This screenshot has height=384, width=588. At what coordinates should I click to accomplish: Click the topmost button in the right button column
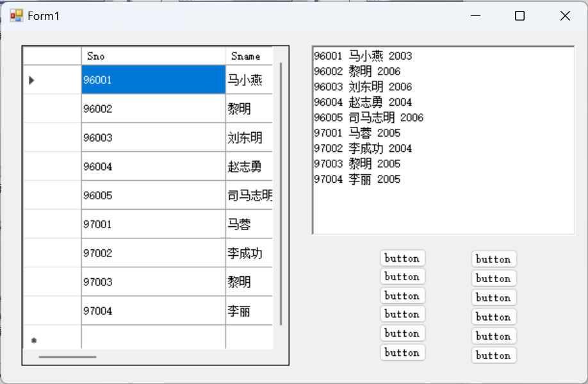(x=494, y=259)
